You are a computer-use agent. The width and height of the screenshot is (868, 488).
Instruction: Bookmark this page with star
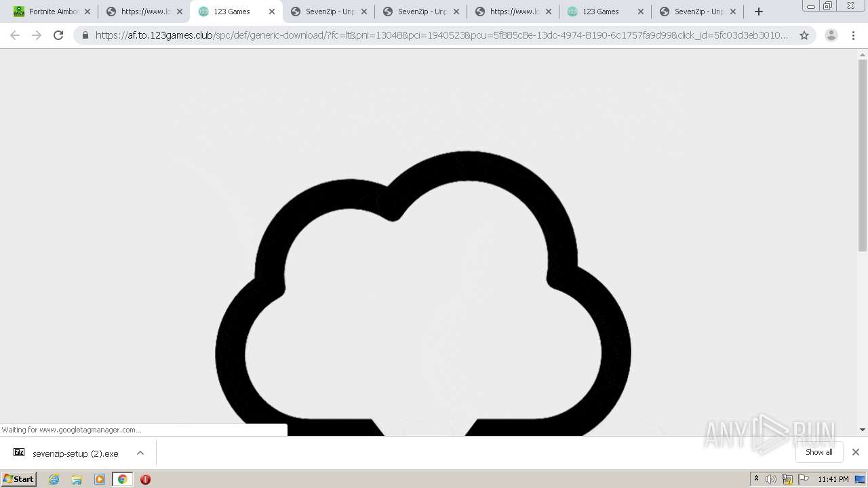tap(804, 35)
